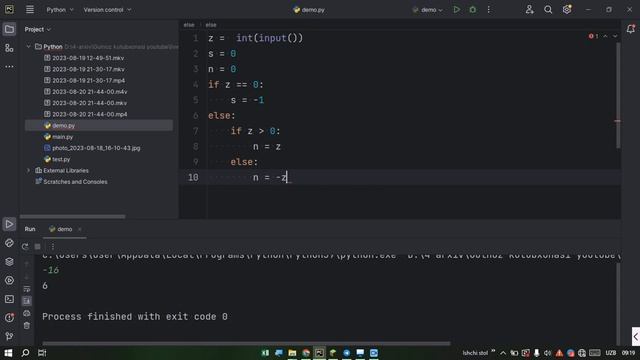
Task: Open the Run tool window
Action: click(9, 224)
